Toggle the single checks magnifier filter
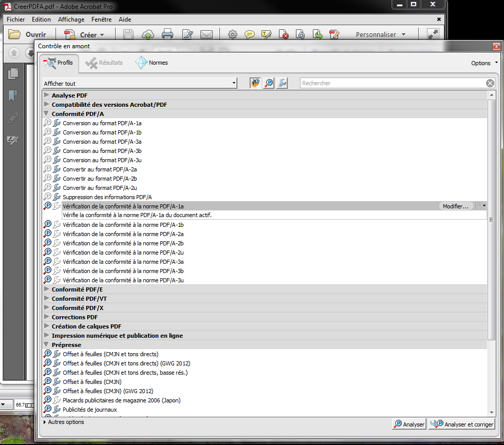 point(268,83)
